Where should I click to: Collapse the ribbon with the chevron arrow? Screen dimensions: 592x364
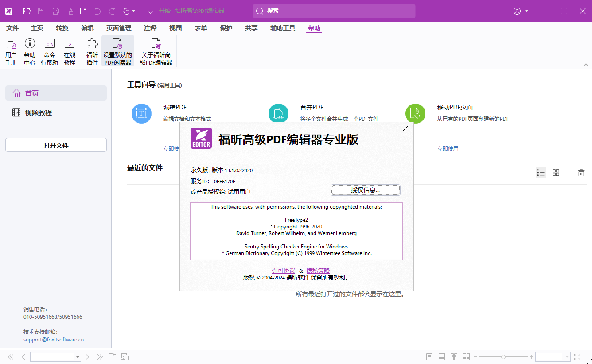tap(586, 65)
